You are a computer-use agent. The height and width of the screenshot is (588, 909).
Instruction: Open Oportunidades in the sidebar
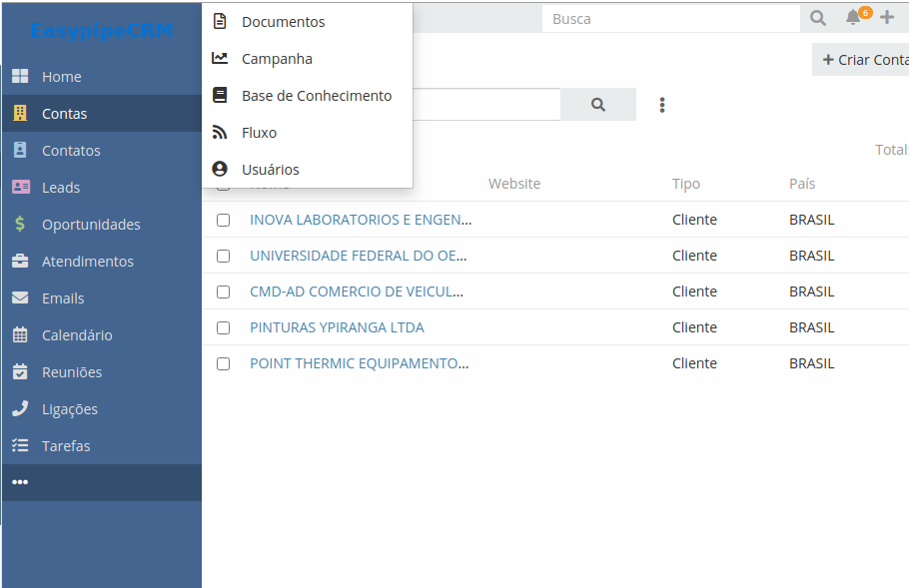click(102, 225)
